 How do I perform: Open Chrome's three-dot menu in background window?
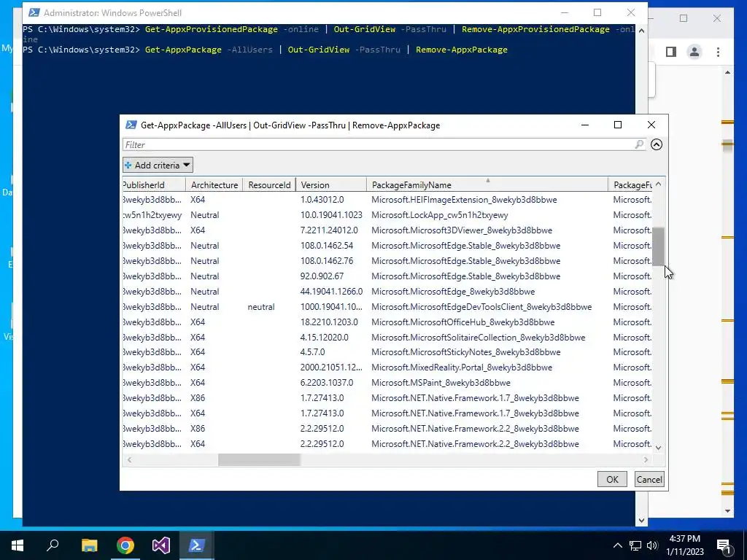pyautogui.click(x=718, y=52)
